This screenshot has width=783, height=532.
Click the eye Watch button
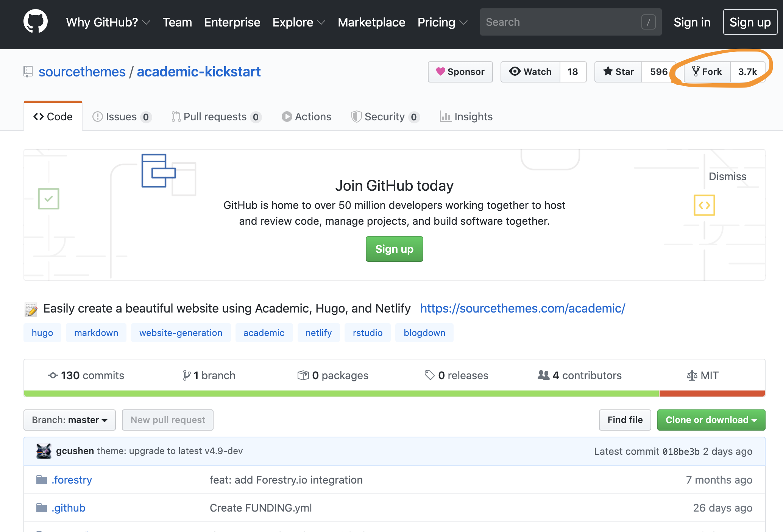click(530, 72)
